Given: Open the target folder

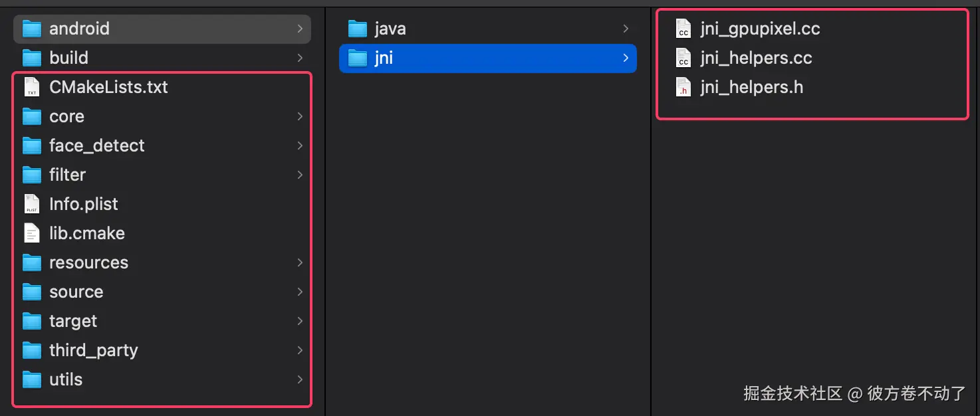Looking at the screenshot, I should (162, 321).
